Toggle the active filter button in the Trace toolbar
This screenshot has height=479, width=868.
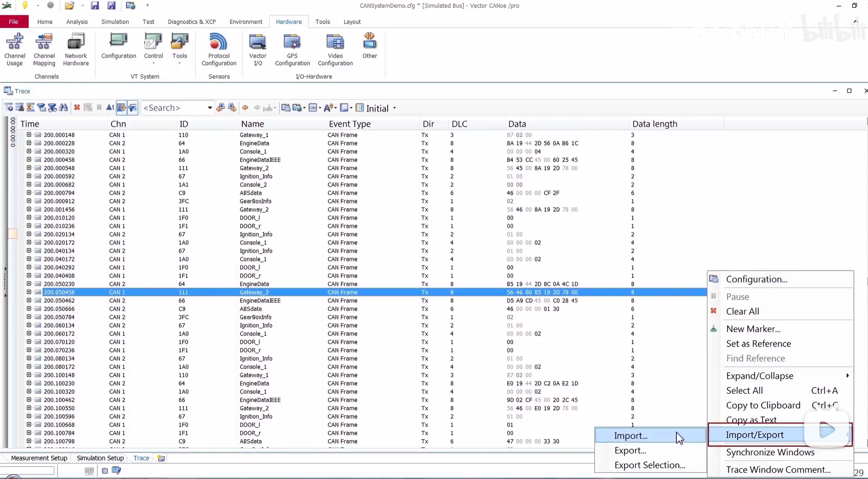(132, 108)
